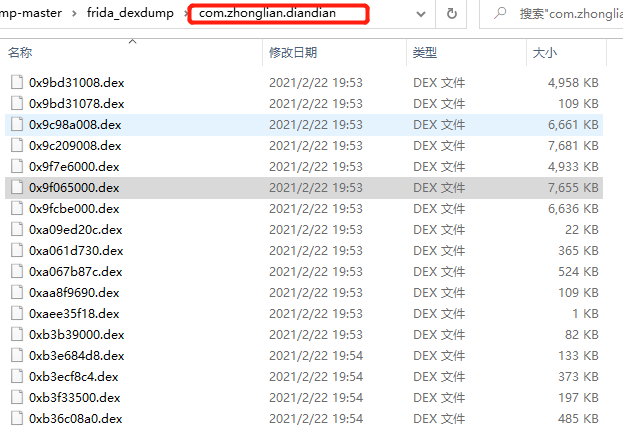Select file name 0x9c98a008.dex
This screenshot has height=433, width=623.
(x=75, y=125)
